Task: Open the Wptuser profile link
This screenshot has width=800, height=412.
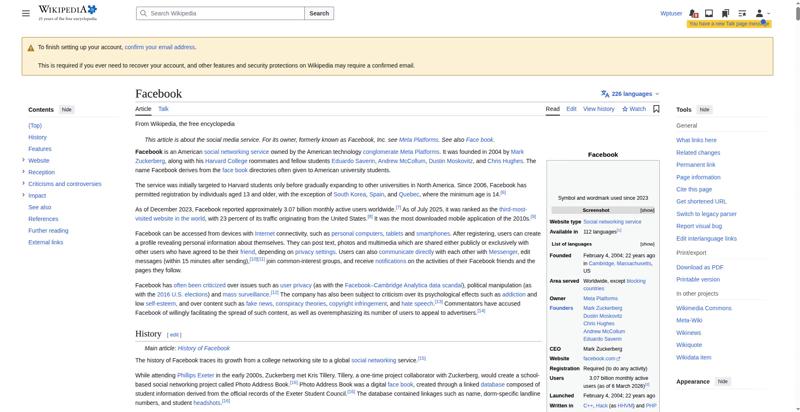Action: (671, 13)
